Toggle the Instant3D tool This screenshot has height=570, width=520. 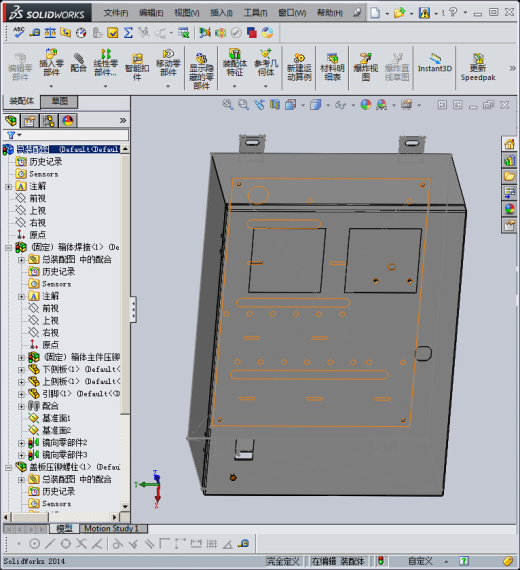435,63
